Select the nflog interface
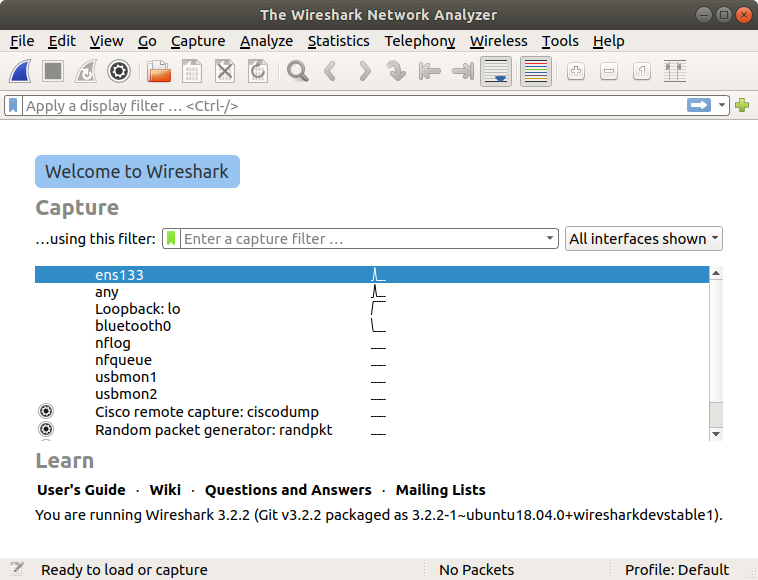 click(x=372, y=342)
